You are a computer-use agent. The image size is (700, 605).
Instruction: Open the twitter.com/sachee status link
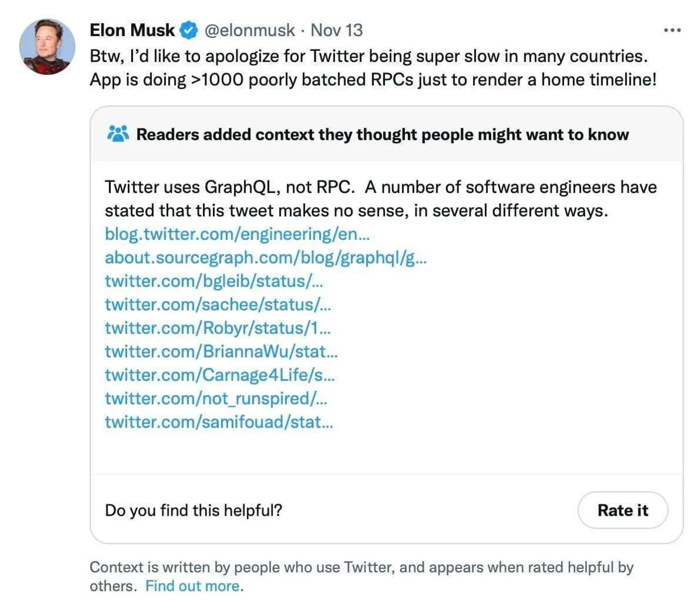(x=218, y=305)
